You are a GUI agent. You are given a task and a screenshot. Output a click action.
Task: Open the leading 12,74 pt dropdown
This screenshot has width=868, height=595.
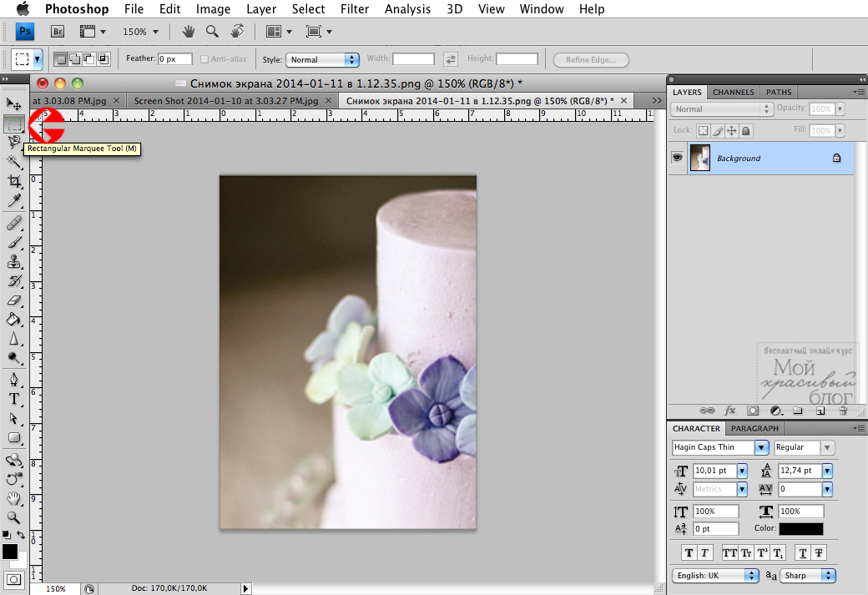click(828, 471)
